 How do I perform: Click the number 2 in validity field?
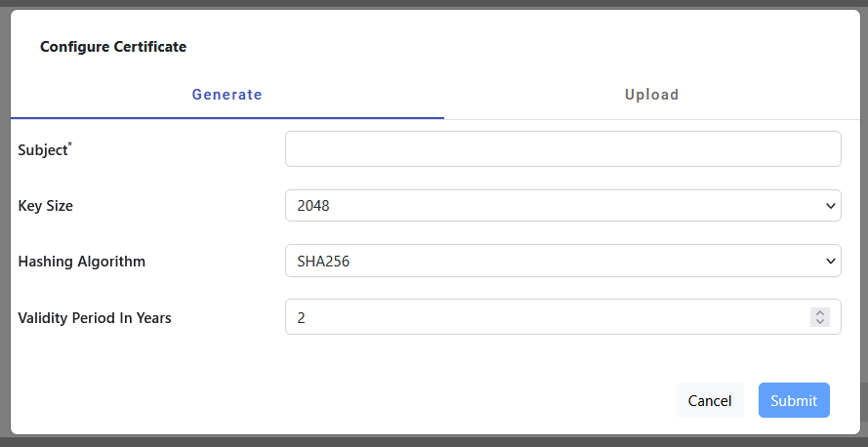click(302, 317)
